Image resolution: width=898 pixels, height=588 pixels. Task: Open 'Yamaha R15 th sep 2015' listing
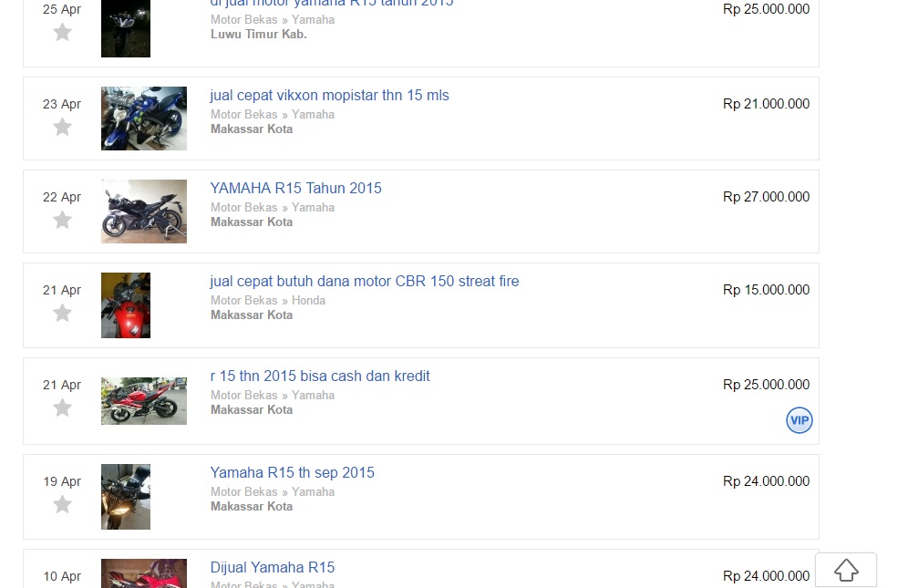pos(292,472)
